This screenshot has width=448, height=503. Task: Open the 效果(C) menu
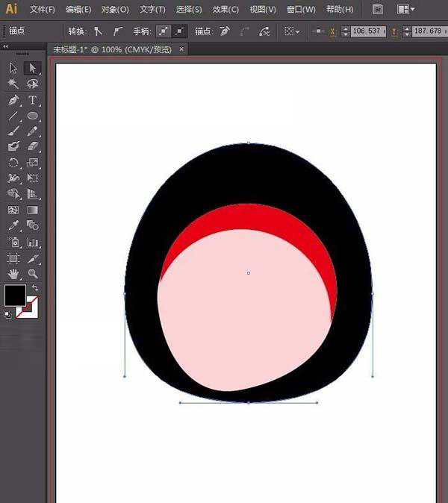pos(225,10)
